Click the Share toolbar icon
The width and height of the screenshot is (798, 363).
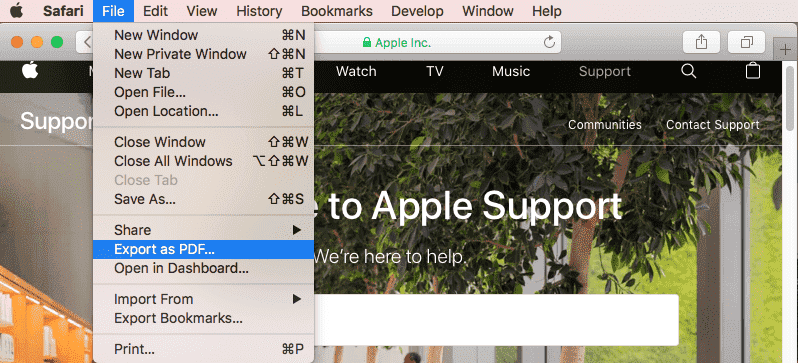pos(701,42)
